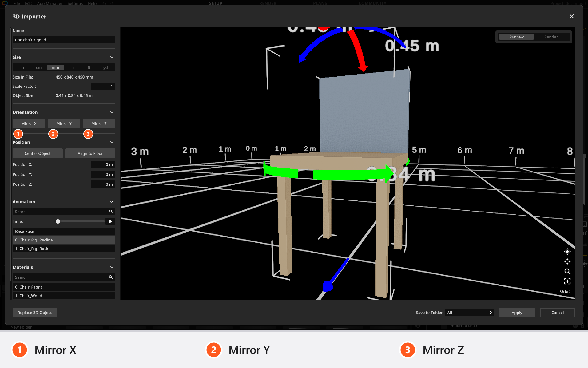Image resolution: width=588 pixels, height=368 pixels.
Task: Select the pan camera icon
Action: 567,261
